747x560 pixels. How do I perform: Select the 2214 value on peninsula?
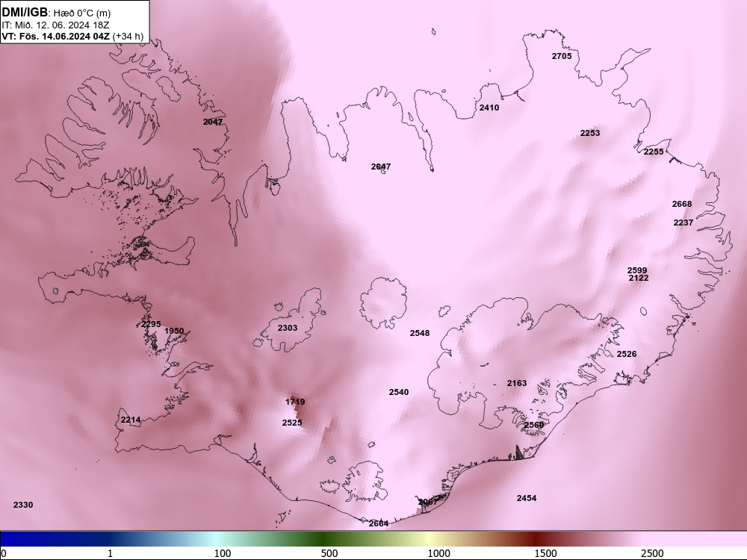click(131, 420)
